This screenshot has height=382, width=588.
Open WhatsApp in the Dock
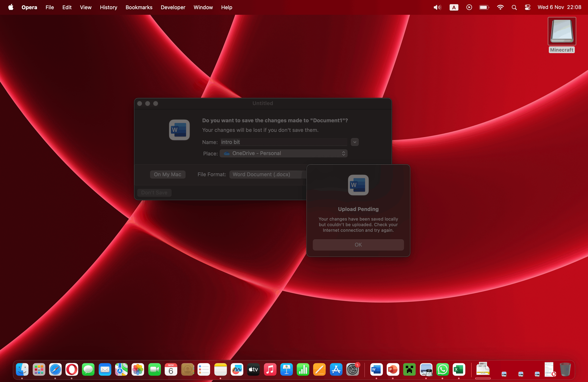(442, 369)
